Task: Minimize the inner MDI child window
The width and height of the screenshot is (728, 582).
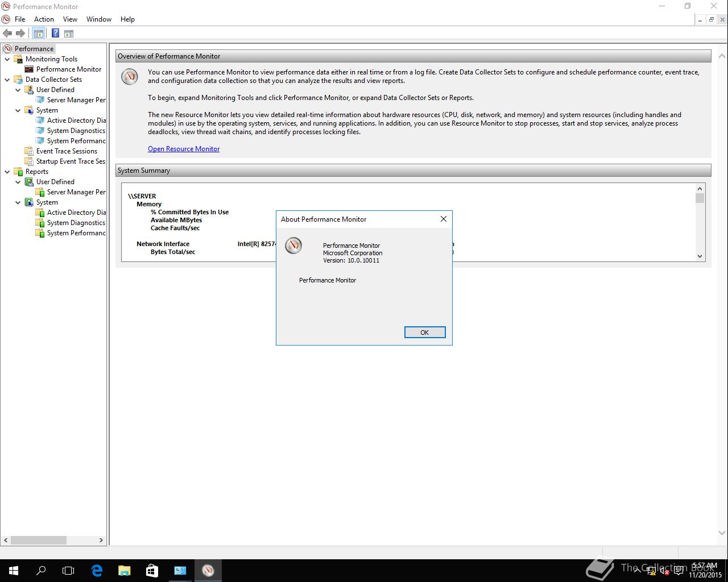Action: pyautogui.click(x=700, y=19)
